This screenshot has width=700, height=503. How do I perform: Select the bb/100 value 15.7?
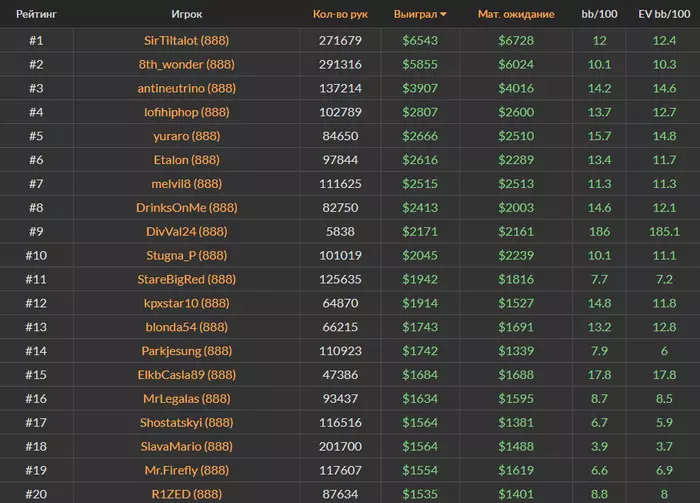pos(599,136)
